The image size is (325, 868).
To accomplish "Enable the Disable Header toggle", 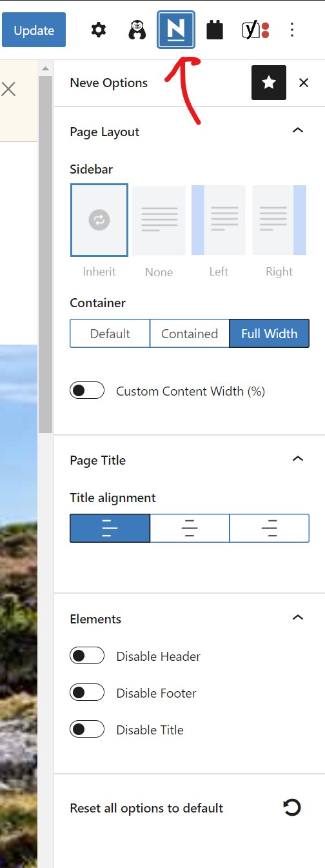I will click(x=87, y=656).
